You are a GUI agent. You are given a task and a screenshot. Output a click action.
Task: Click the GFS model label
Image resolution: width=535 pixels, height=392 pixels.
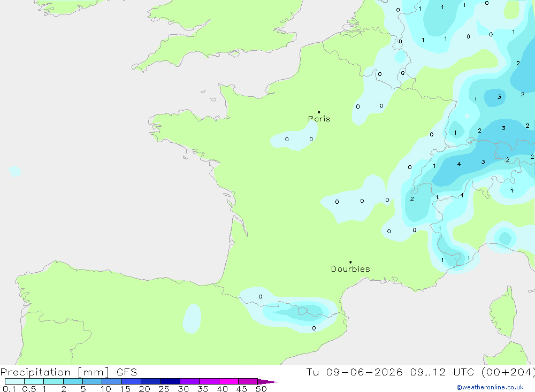[x=127, y=372]
